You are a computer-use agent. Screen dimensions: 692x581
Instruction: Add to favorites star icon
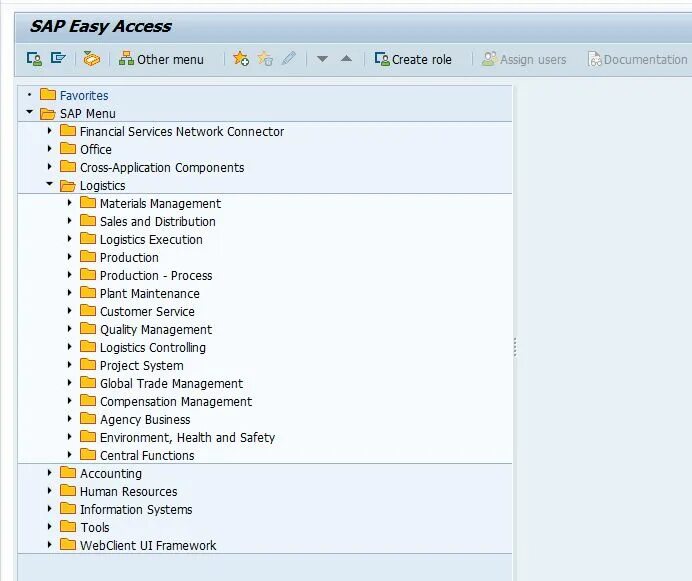click(241, 58)
